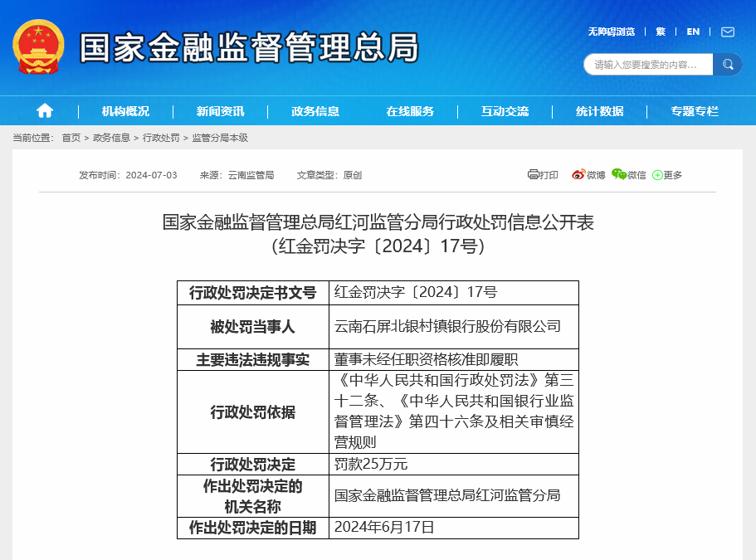Click the printer icon for 打印

pos(533,174)
